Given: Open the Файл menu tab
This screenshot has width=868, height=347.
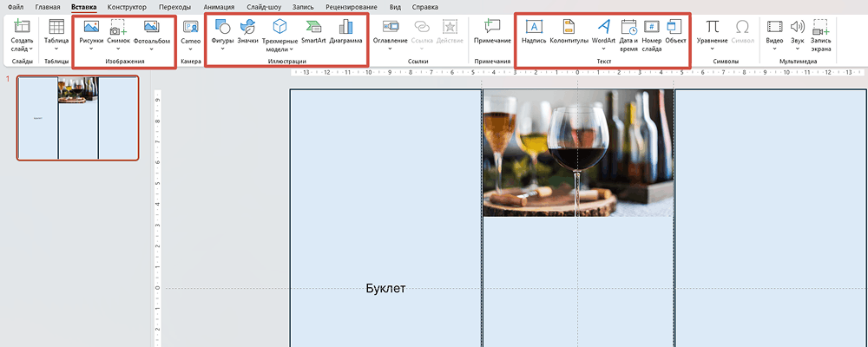Looking at the screenshot, I should 15,7.
